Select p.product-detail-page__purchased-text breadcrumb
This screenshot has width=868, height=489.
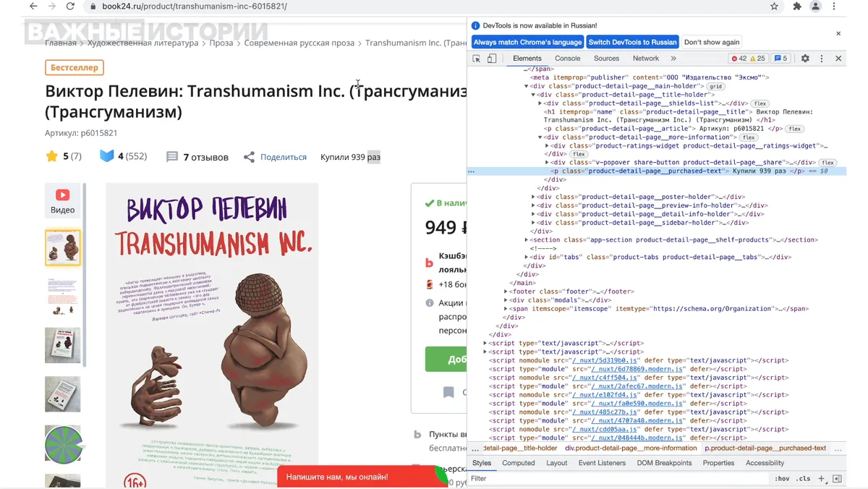[765, 448]
